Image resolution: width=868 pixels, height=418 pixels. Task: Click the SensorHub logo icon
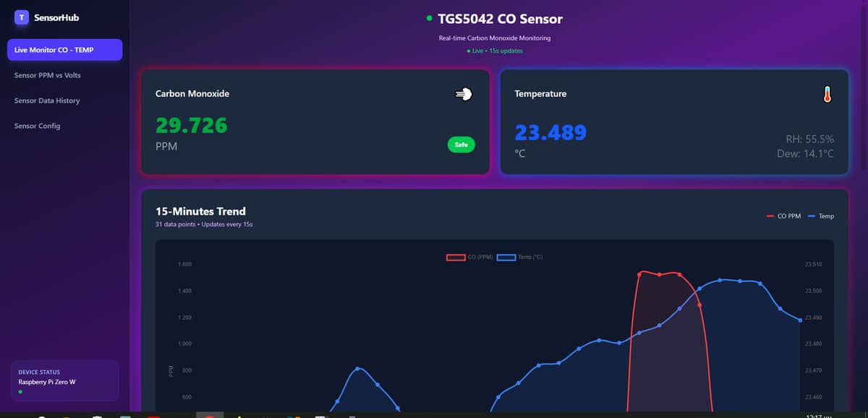coord(22,17)
